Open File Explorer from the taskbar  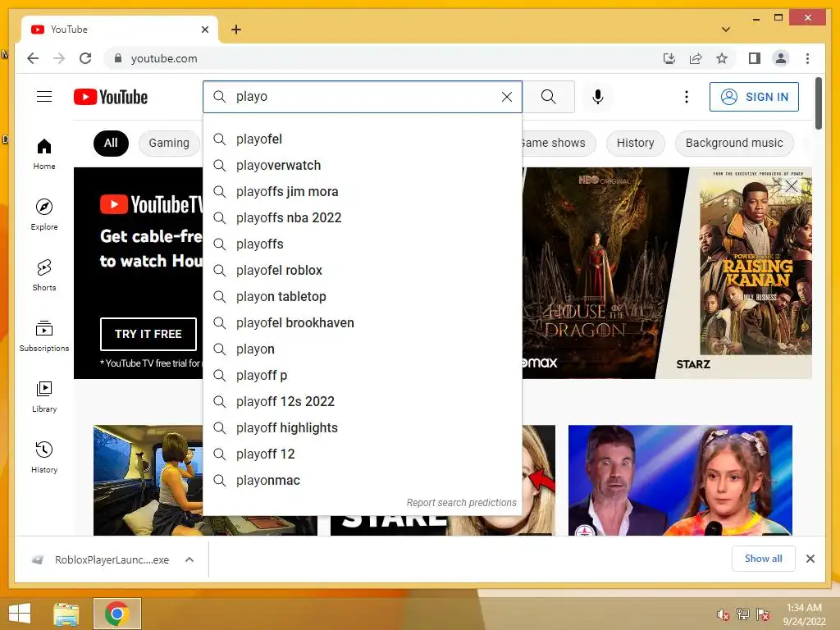coord(66,614)
